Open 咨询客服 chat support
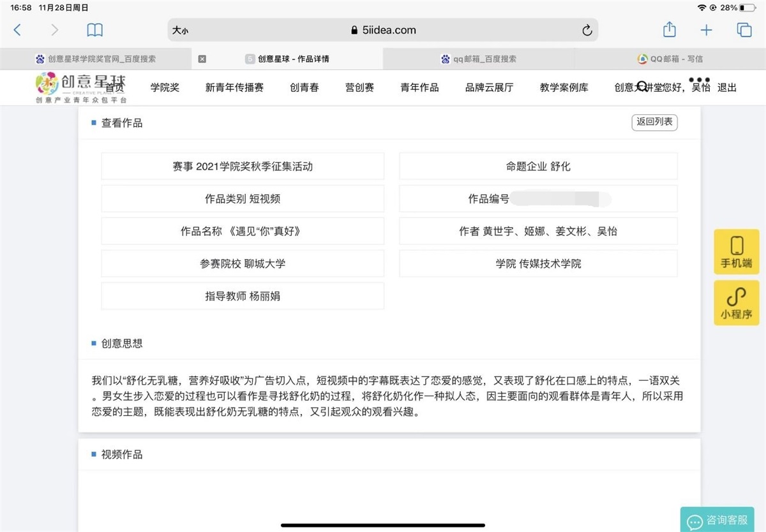This screenshot has height=532, width=766. pos(717,520)
